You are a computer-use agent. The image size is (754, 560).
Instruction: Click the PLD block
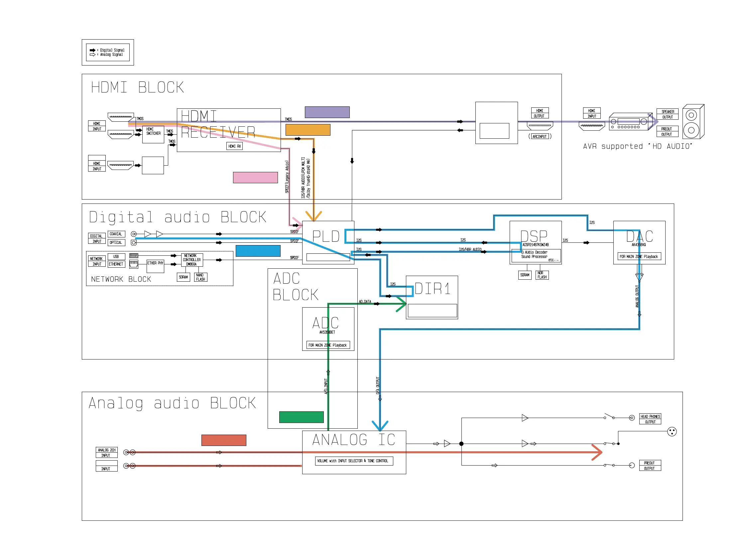click(325, 236)
